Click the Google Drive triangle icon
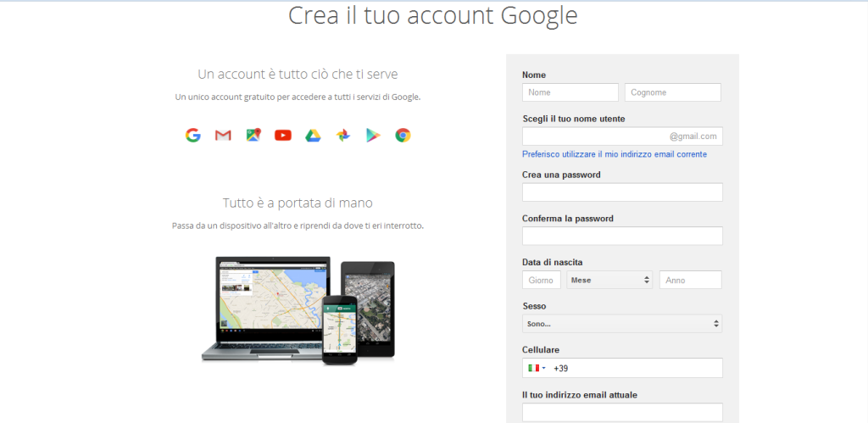Viewport: 868px width, 423px height. pyautogui.click(x=313, y=135)
